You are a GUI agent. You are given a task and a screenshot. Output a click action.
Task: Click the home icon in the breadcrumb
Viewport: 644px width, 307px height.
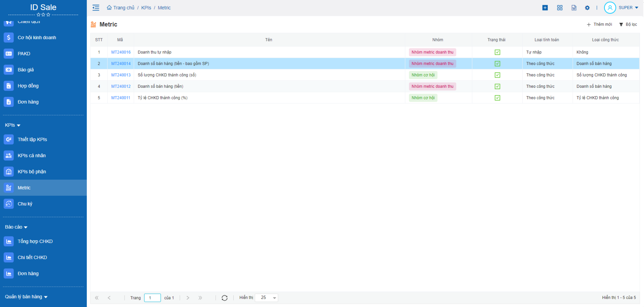coord(109,8)
